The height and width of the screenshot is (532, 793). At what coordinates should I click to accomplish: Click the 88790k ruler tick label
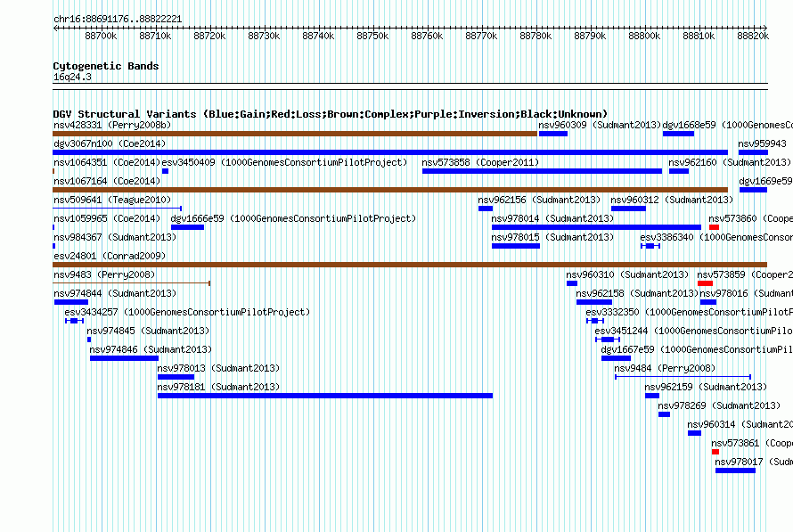tap(590, 37)
